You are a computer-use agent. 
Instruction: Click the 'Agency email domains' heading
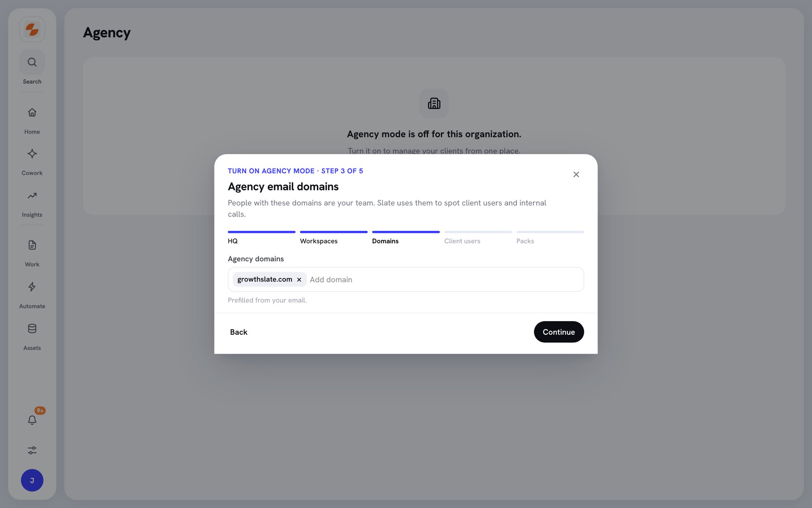point(283,187)
